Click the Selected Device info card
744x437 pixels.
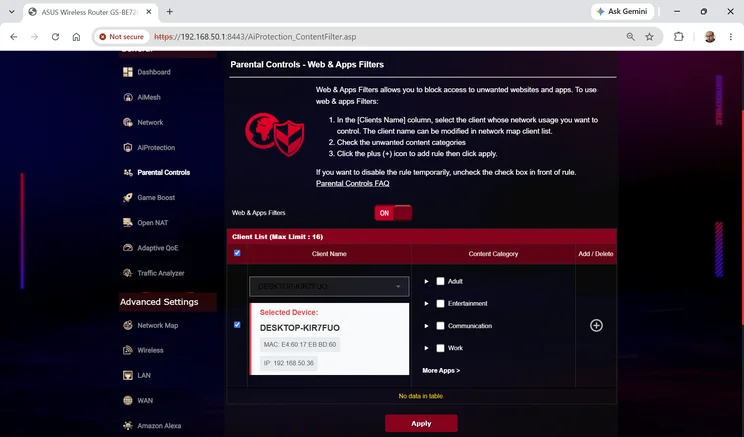(329, 339)
